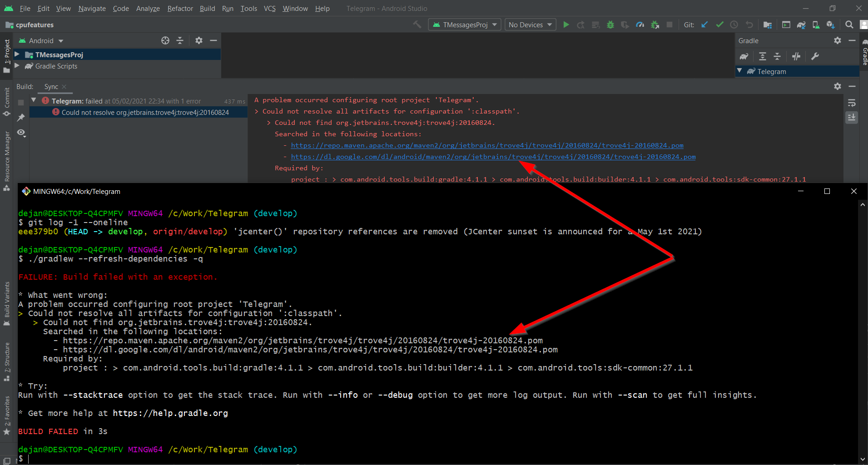Click Attach Debugger to Android Process icon
The height and width of the screenshot is (465, 868).
click(x=655, y=25)
